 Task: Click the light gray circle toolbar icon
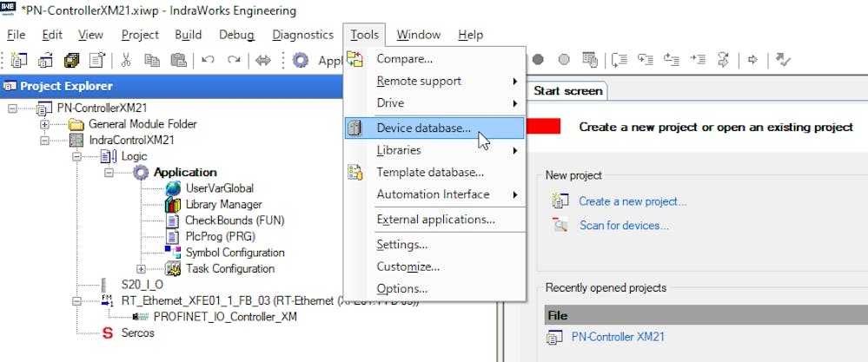click(564, 60)
